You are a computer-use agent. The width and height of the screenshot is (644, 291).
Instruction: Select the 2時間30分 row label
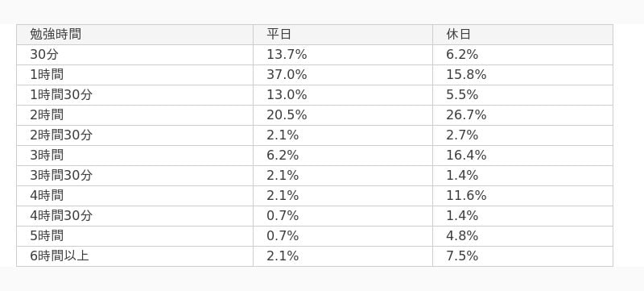134,135
